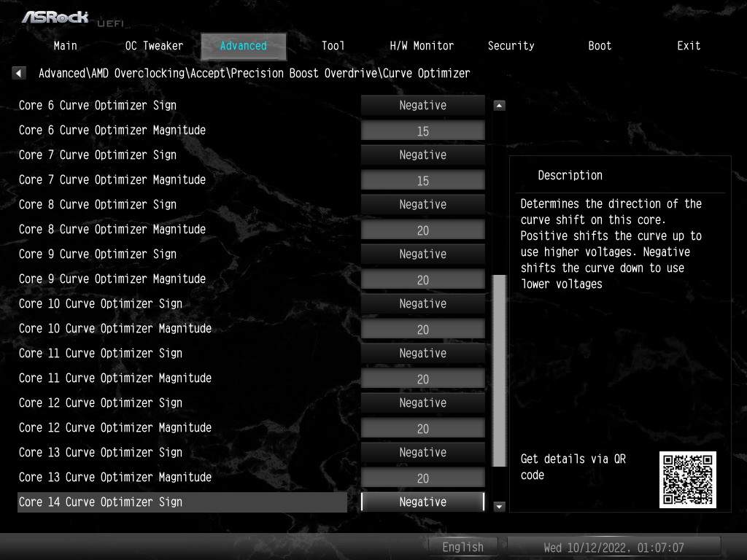Open Core 7 Curve Optimizer Sign dropdown
Screen dimensions: 747x560
point(423,155)
